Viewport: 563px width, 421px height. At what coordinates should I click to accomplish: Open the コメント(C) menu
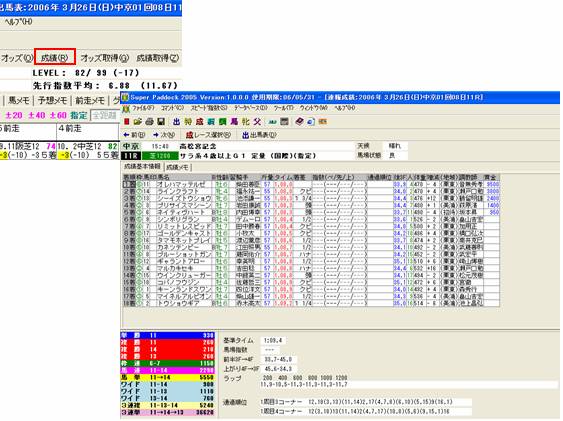pos(172,108)
